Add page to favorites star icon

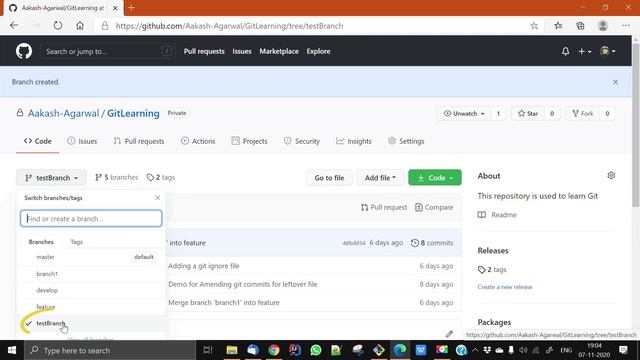pyautogui.click(x=534, y=26)
